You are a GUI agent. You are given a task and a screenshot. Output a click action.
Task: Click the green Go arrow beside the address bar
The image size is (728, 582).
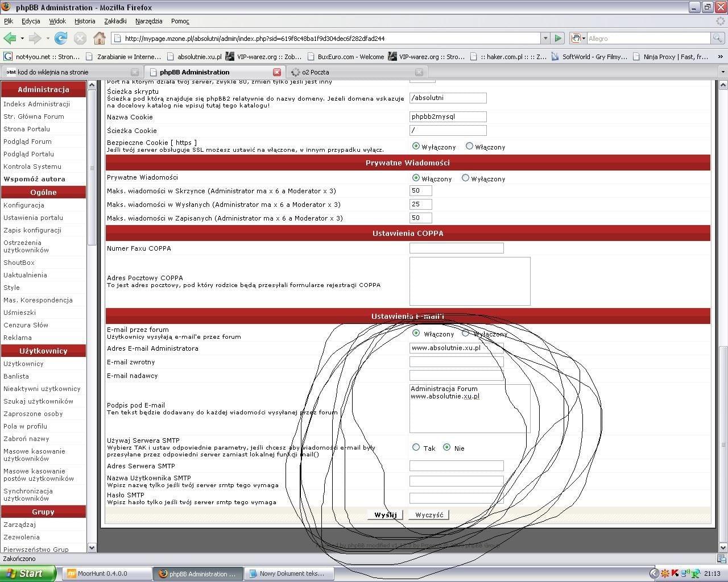coord(558,38)
